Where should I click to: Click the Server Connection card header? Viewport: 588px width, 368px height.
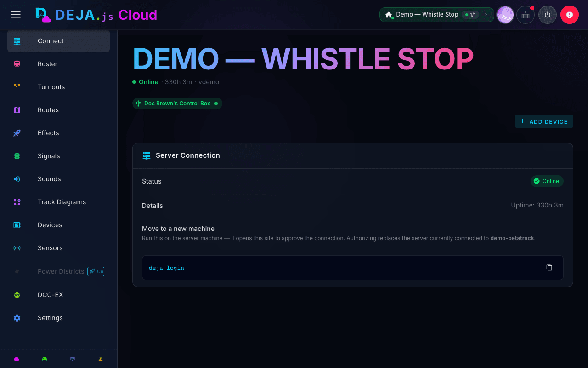(353, 155)
